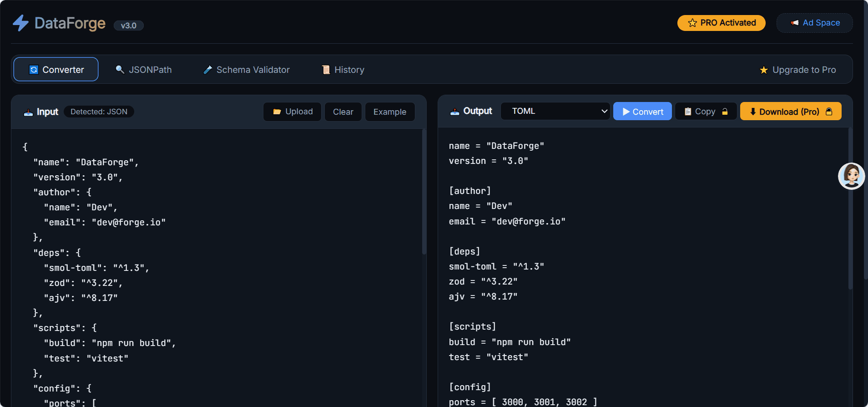Run the Convert button
Image resolution: width=868 pixels, height=407 pixels.
click(x=642, y=111)
